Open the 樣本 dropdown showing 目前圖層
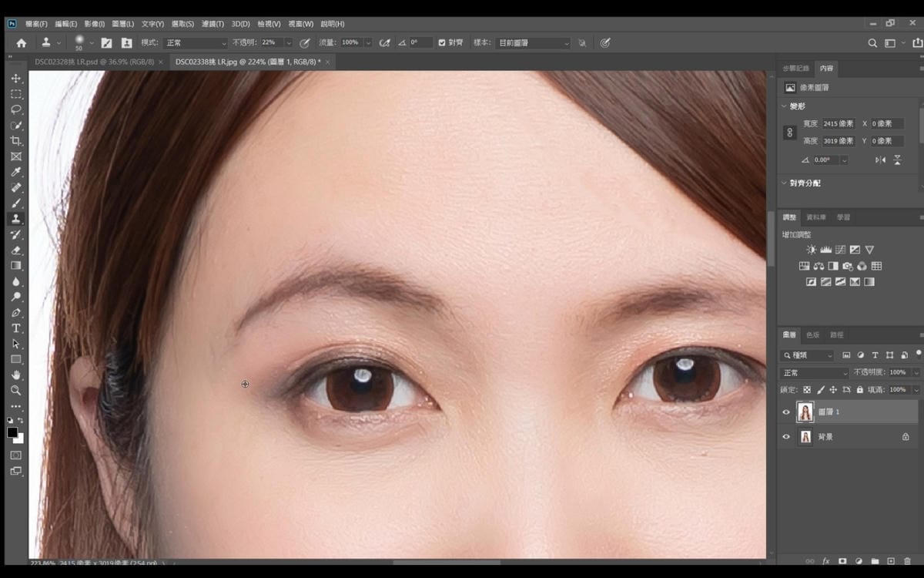The width and height of the screenshot is (924, 578). [532, 42]
